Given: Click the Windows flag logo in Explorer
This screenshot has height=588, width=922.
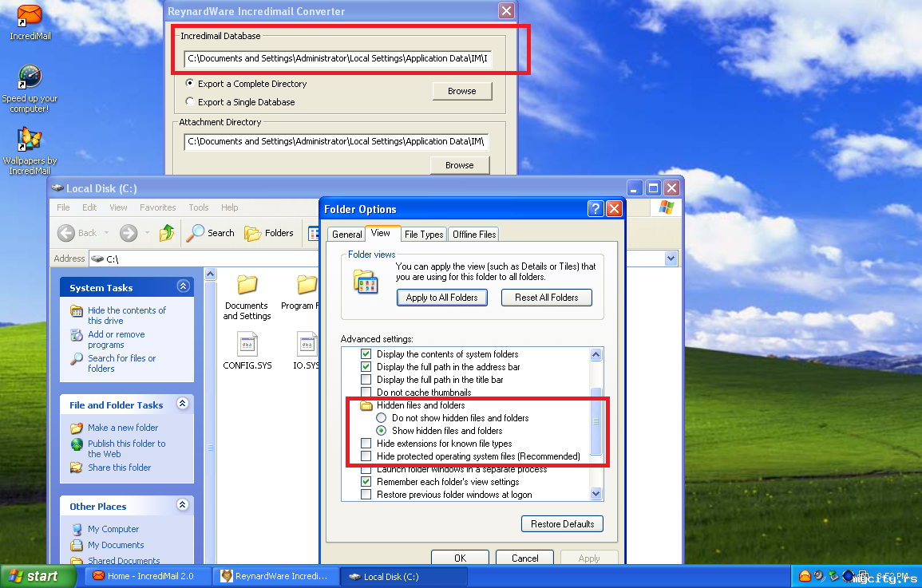Looking at the screenshot, I should (x=667, y=207).
